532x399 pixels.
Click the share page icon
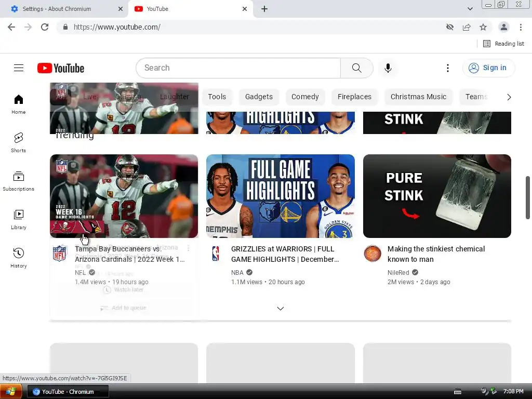tap(467, 27)
